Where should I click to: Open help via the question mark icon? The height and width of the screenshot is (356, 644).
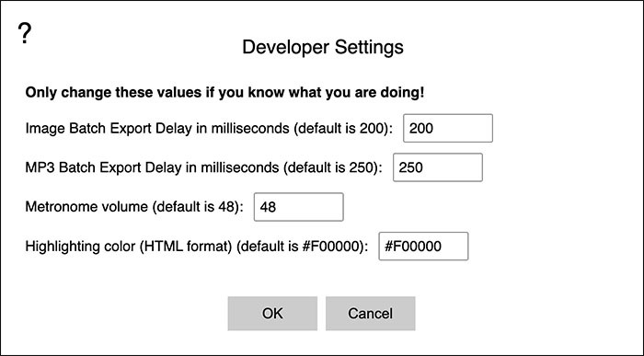(x=25, y=33)
